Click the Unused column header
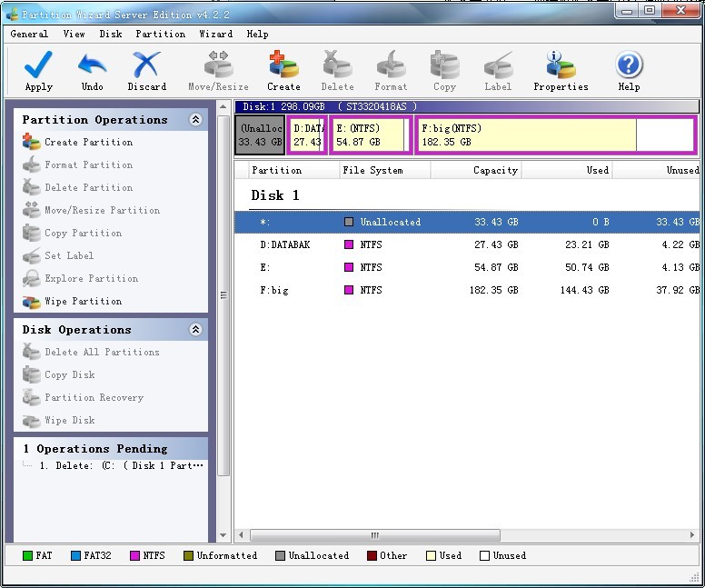Viewport: 705px width, 588px height. pos(656,170)
